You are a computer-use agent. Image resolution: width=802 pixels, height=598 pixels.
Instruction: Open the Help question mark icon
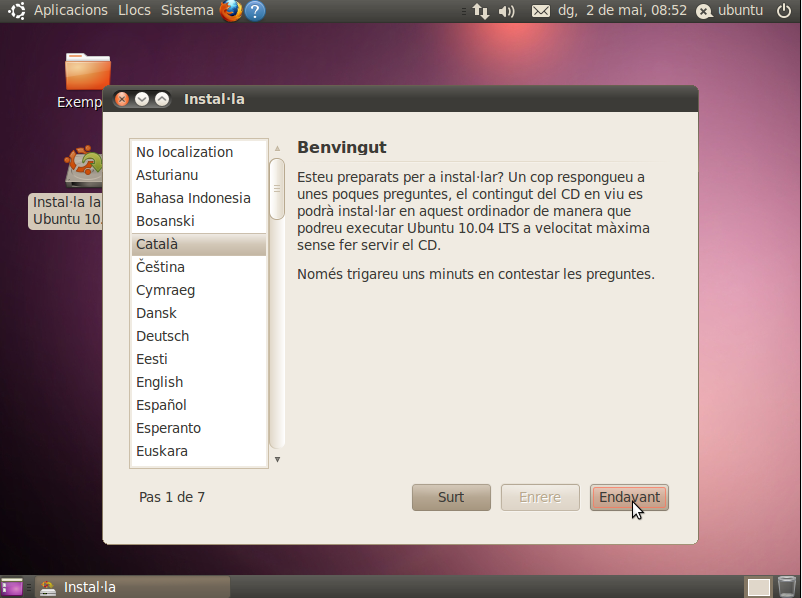coord(255,11)
